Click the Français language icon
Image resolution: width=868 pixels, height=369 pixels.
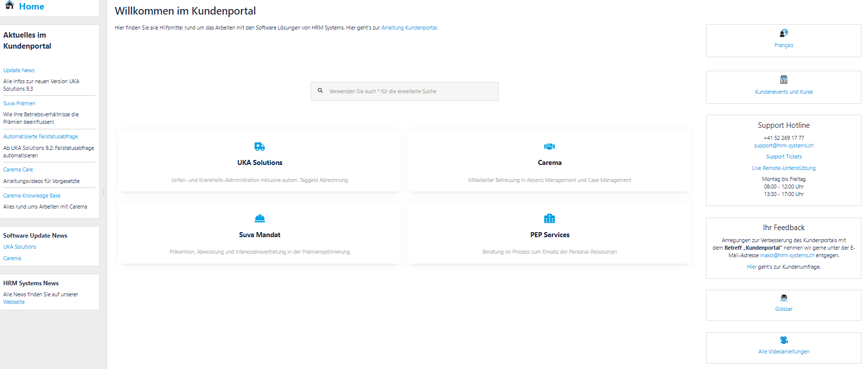click(784, 33)
